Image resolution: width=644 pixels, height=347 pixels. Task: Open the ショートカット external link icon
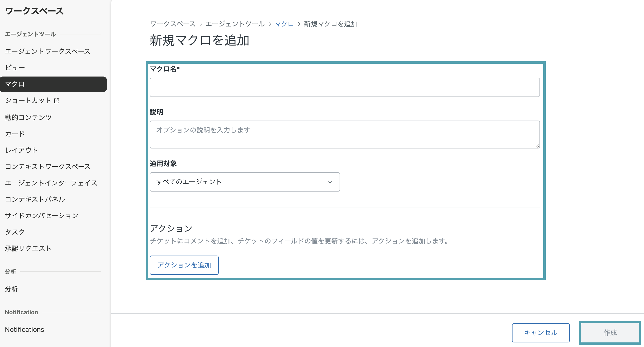(57, 101)
